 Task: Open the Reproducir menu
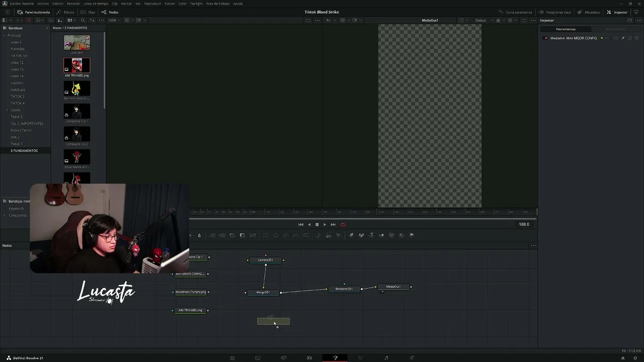[152, 4]
